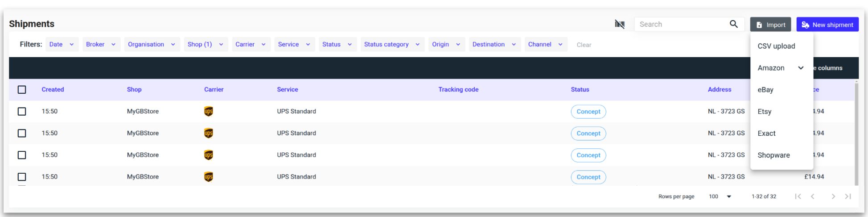Open the rows per page dropdown
868x217 pixels.
click(x=720, y=196)
